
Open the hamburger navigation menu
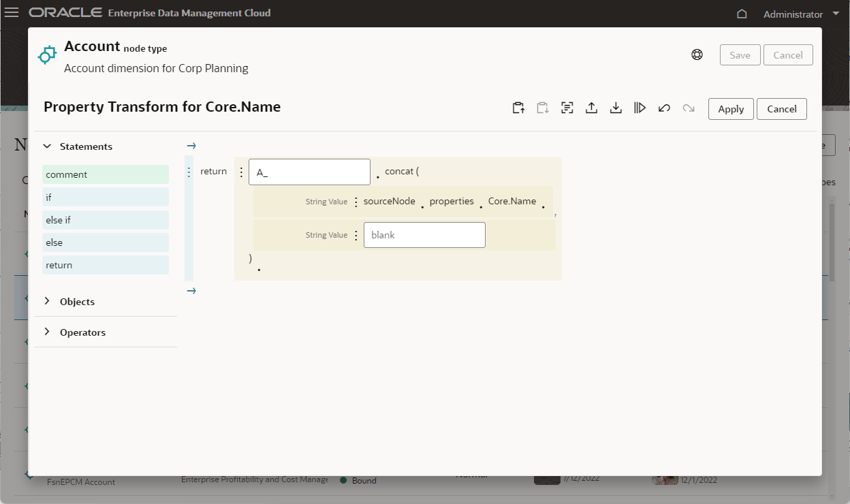(x=12, y=13)
